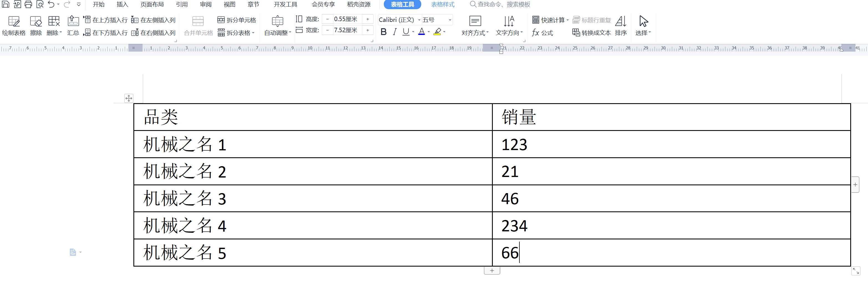The image size is (868, 291).
Task: Insert row above (在上方插入行)
Action: click(105, 20)
